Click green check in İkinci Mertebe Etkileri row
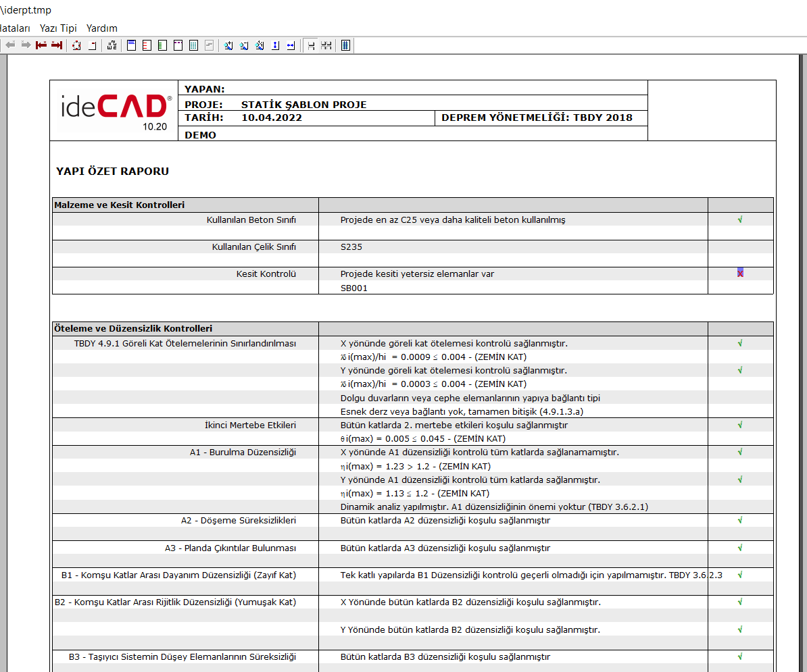This screenshot has height=672, width=807. [740, 425]
